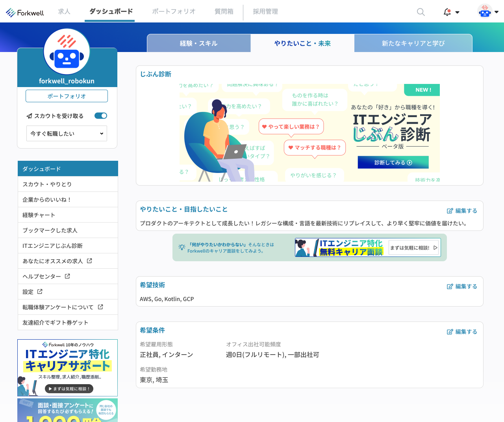Click ▶まずは気軽に相談！ in sidebar ad

tap(69, 389)
